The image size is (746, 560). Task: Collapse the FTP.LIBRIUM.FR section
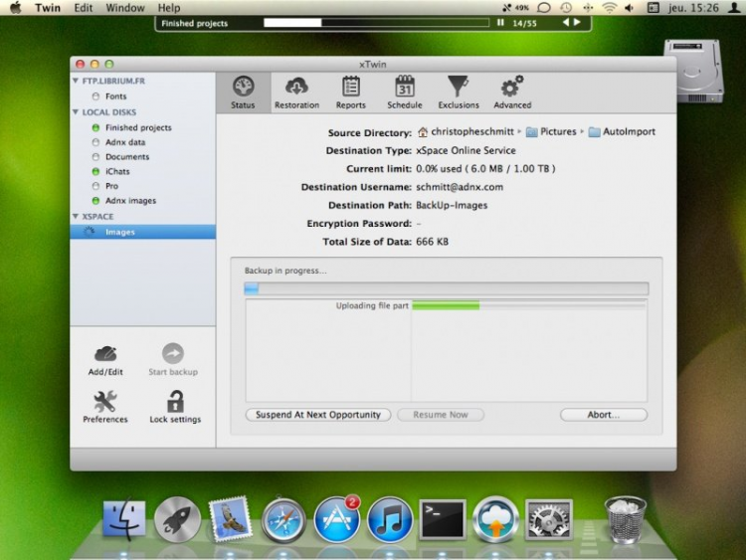tap(76, 81)
